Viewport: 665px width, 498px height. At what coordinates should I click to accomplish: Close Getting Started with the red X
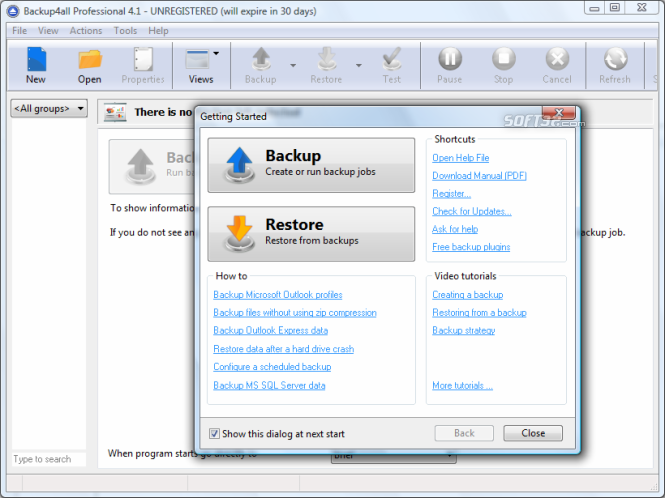click(x=559, y=112)
